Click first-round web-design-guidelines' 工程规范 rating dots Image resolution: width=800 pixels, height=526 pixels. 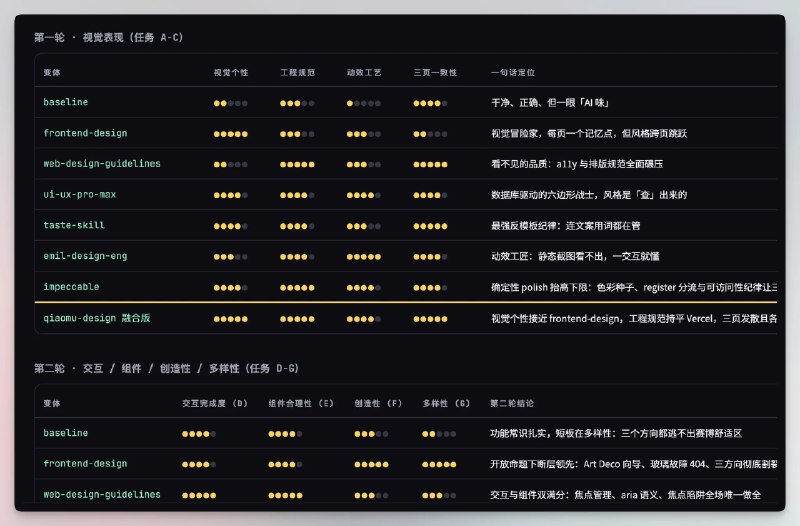click(x=297, y=165)
